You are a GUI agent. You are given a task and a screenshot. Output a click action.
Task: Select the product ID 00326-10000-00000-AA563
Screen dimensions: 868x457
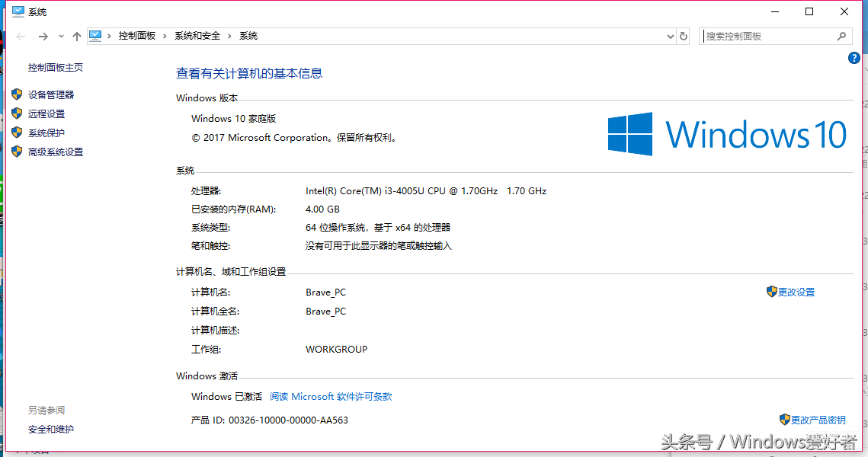(x=288, y=420)
